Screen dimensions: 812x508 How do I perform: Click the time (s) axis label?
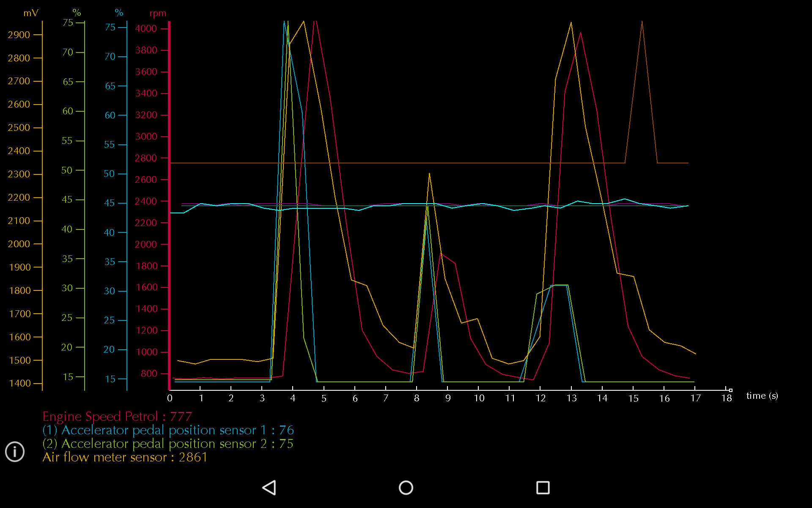pyautogui.click(x=762, y=396)
